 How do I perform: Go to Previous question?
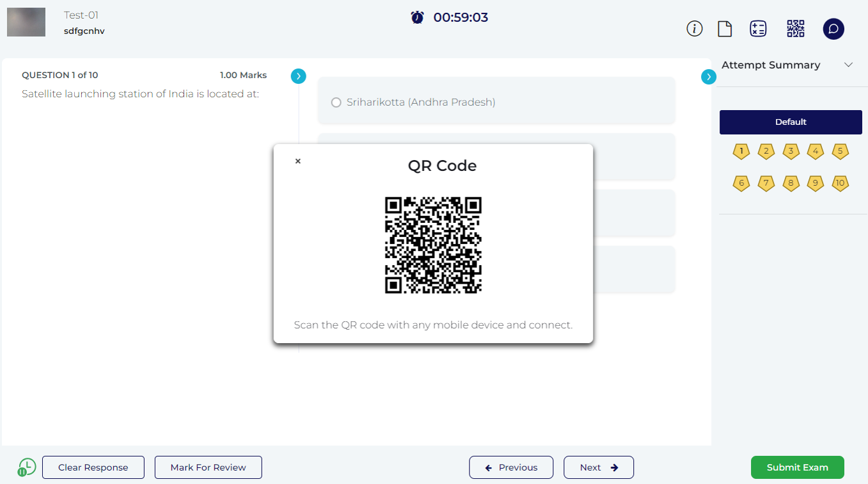click(x=512, y=467)
